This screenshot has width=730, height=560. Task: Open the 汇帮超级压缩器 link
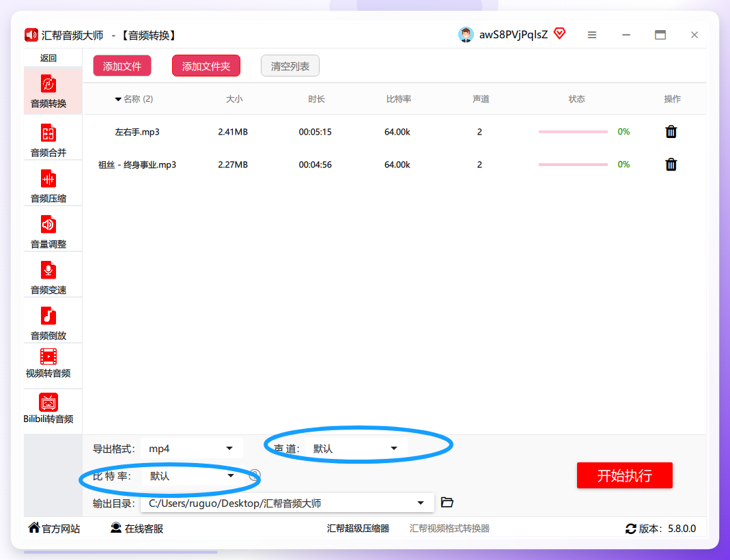coord(358,529)
